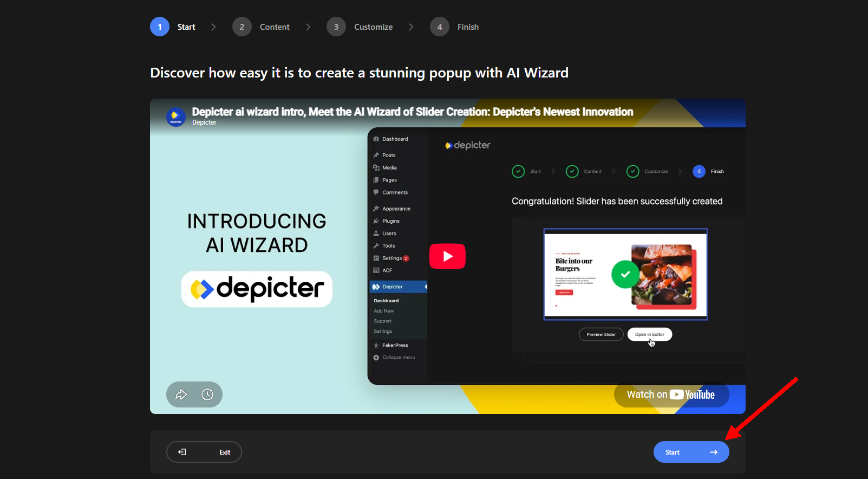Screen dimensions: 868x479
Task: Click the Depicter channel name under title
Action: tap(204, 122)
